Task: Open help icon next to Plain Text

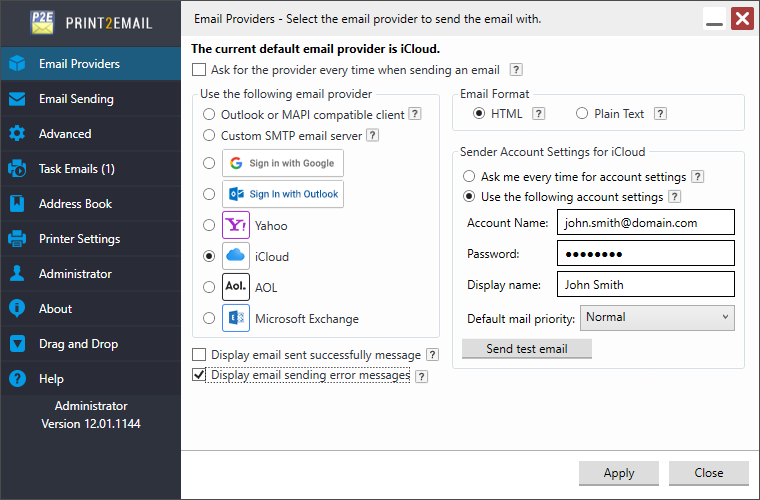Action: [x=660, y=114]
